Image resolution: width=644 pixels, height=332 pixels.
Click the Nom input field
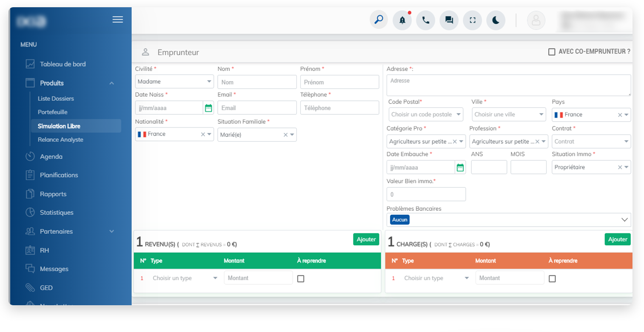click(257, 82)
